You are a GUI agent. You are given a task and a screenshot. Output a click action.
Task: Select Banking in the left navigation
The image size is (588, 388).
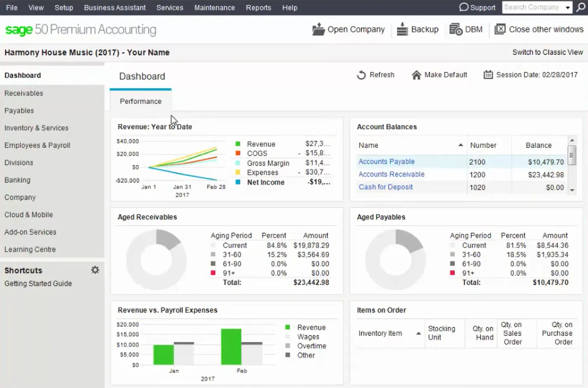coord(17,180)
